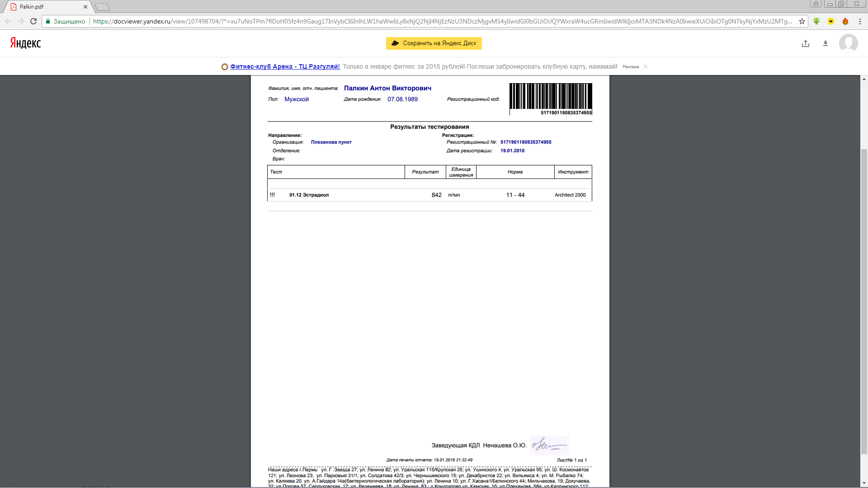This screenshot has height=488, width=868.
Task: Download the document using arrow icon
Action: (826, 43)
